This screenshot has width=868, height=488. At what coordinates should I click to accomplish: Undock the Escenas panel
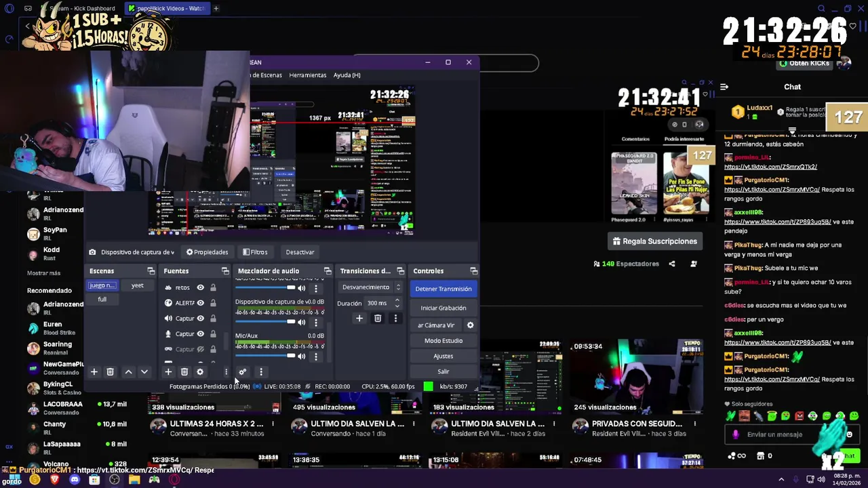[151, 271]
